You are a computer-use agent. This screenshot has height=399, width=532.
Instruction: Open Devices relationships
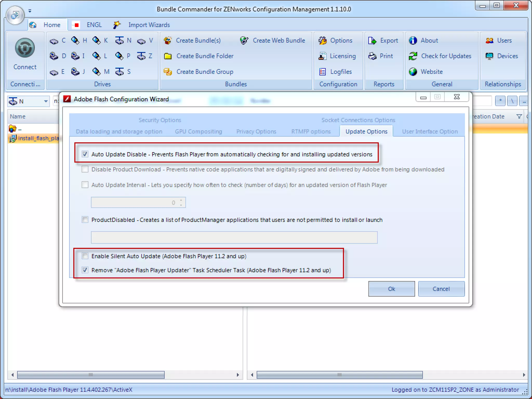pos(502,56)
